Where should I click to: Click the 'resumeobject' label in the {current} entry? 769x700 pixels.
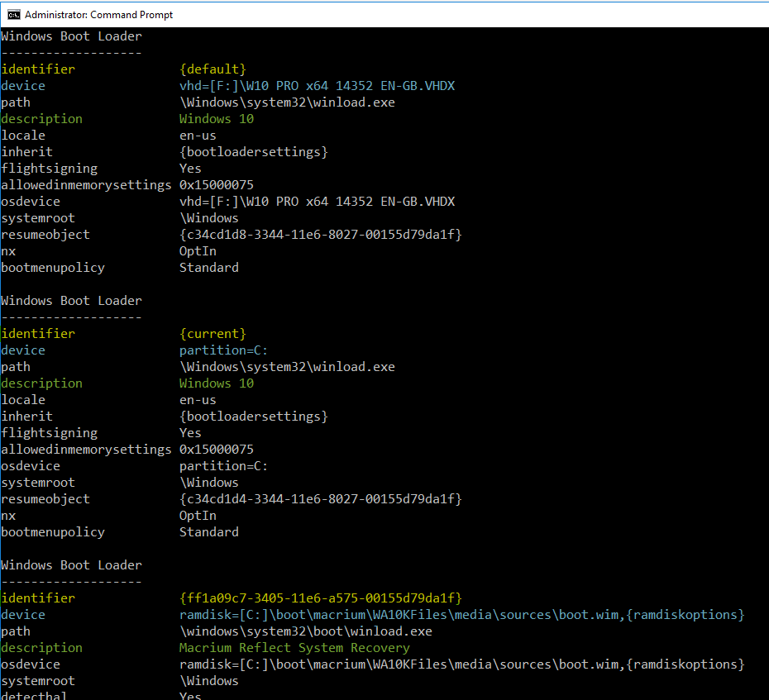[45, 499]
